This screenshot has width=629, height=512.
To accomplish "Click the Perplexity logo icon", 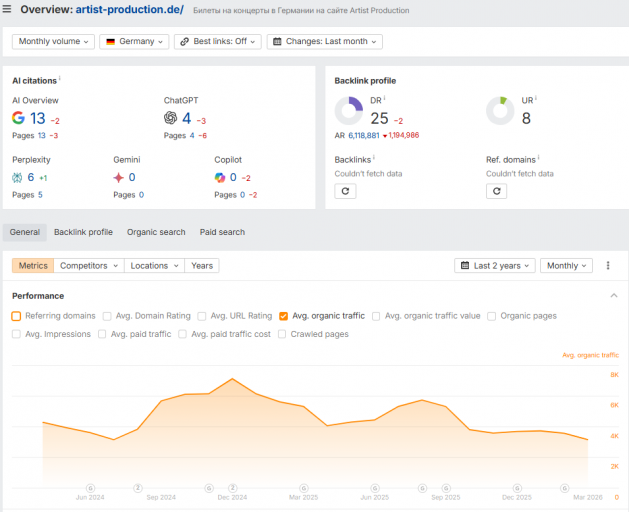I will coord(17,177).
